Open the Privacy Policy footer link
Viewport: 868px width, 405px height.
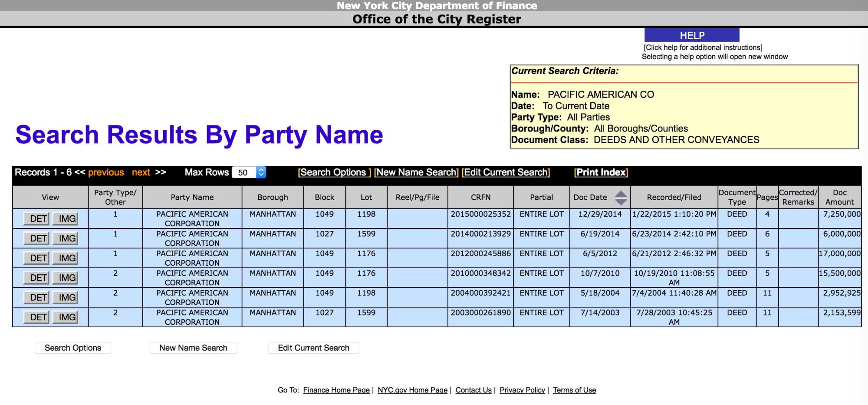coord(522,390)
